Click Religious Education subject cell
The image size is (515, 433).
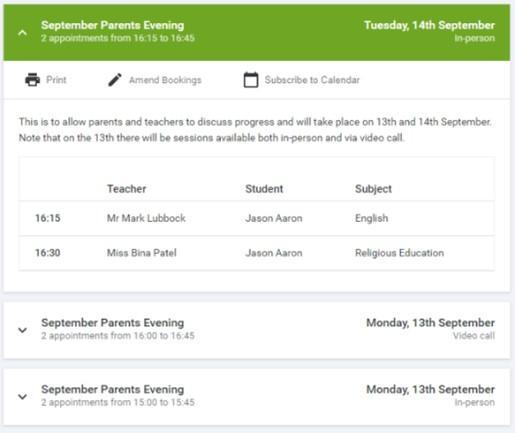pos(399,253)
